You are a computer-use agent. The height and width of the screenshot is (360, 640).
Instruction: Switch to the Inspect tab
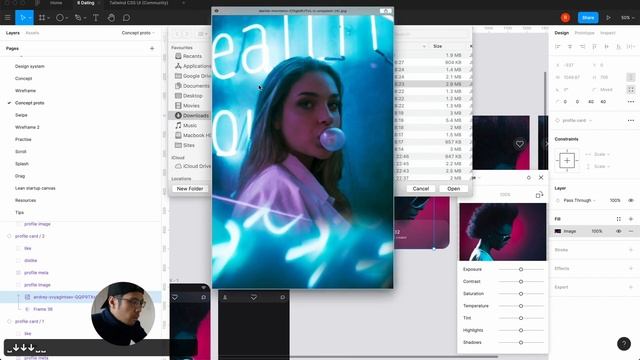(x=607, y=33)
